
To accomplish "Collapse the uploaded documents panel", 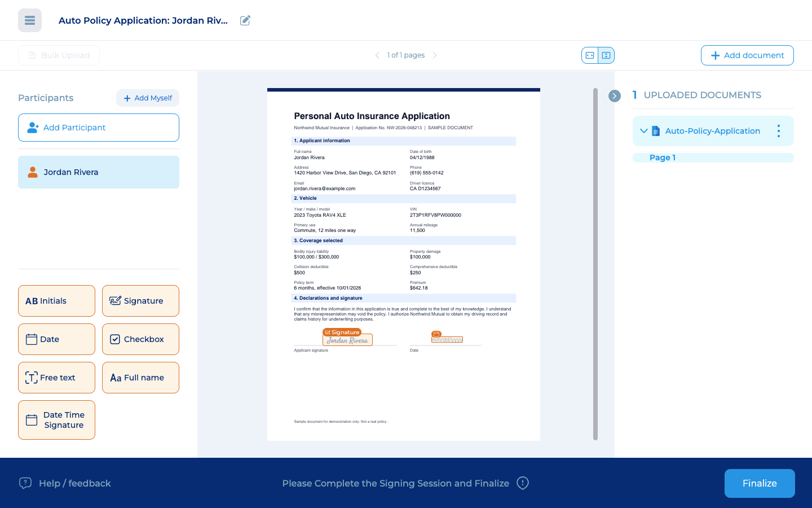I will [615, 96].
